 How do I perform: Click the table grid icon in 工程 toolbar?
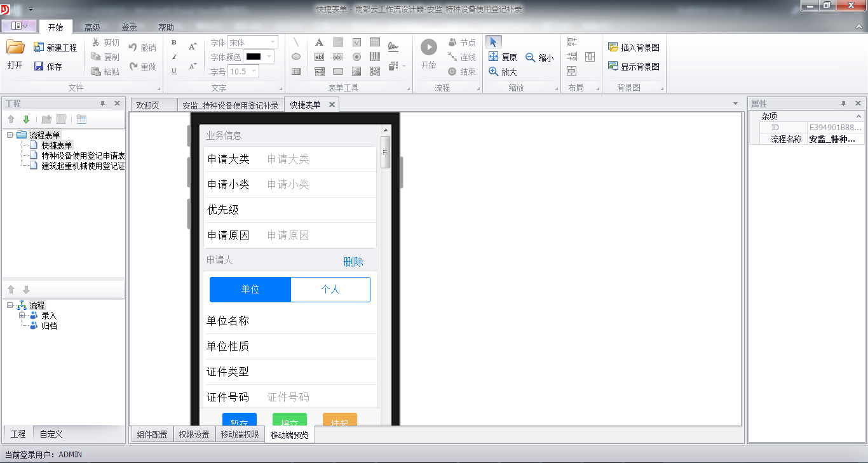[x=81, y=119]
